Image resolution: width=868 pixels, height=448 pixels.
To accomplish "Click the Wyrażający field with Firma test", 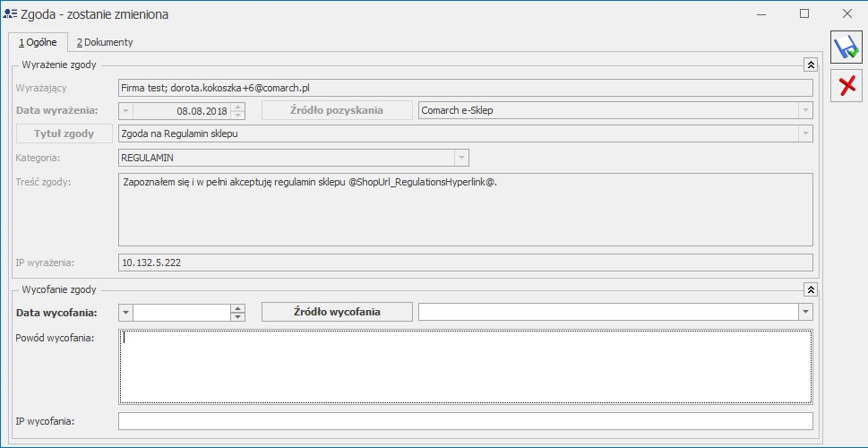I will pos(466,88).
